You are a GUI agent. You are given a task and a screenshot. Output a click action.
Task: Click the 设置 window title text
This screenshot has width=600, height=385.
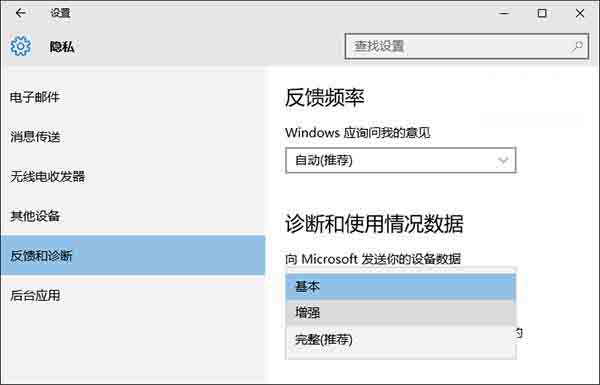coord(60,13)
